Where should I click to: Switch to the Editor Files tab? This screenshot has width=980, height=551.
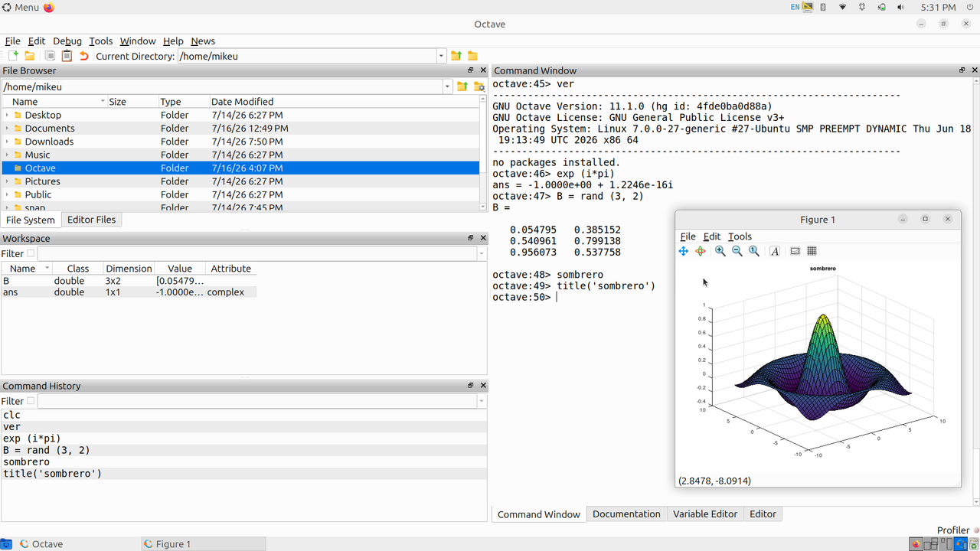tap(91, 220)
